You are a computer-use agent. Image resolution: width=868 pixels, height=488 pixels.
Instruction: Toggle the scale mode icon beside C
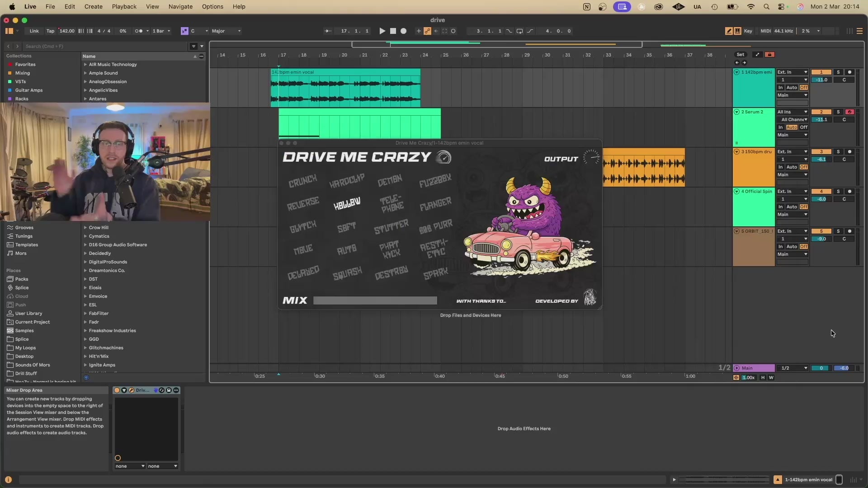[184, 31]
